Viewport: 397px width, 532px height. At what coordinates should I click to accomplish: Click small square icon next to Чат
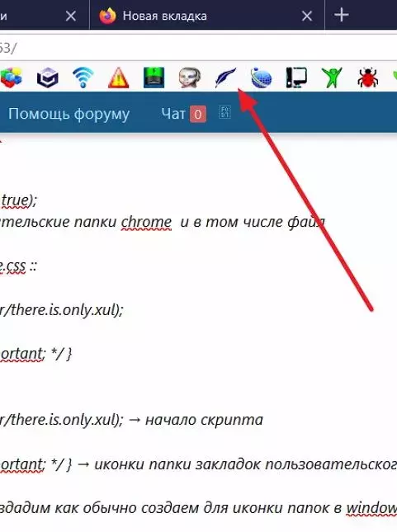coord(224,112)
